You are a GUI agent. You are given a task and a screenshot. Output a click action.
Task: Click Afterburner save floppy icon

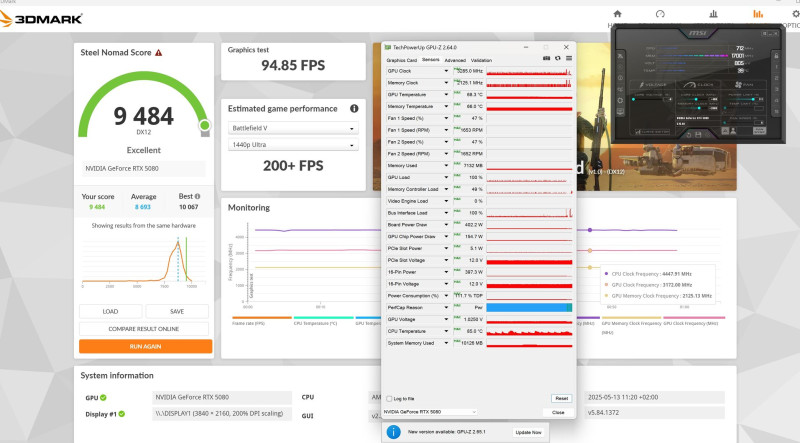(698, 135)
